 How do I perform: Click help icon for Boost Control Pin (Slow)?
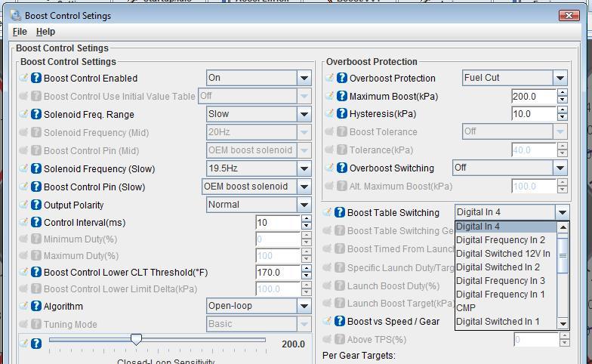click(36, 187)
